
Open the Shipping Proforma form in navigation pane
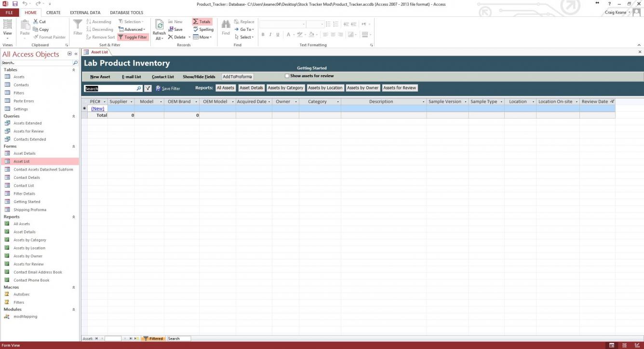(x=30, y=210)
